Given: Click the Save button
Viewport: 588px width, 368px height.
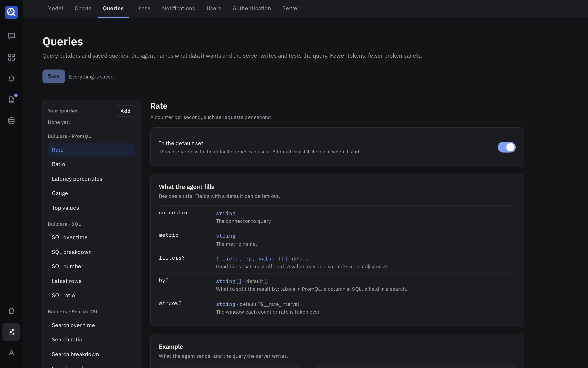Looking at the screenshot, I should (x=54, y=76).
